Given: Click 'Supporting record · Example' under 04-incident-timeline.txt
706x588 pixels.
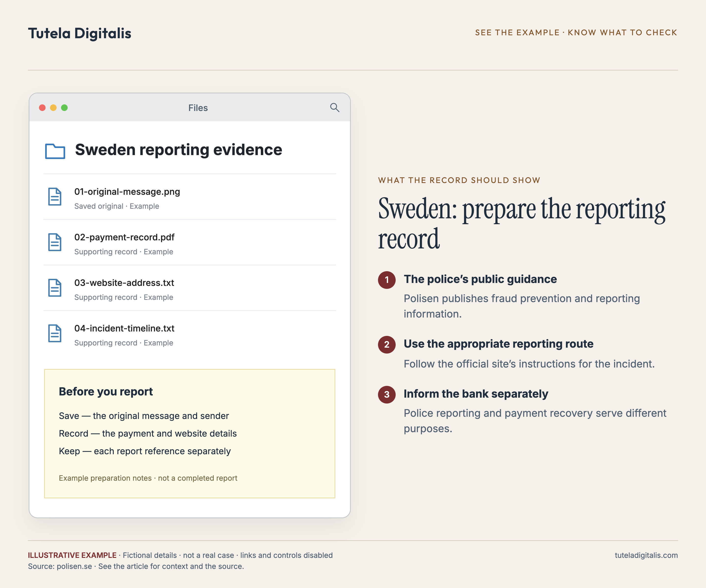Looking at the screenshot, I should point(124,343).
